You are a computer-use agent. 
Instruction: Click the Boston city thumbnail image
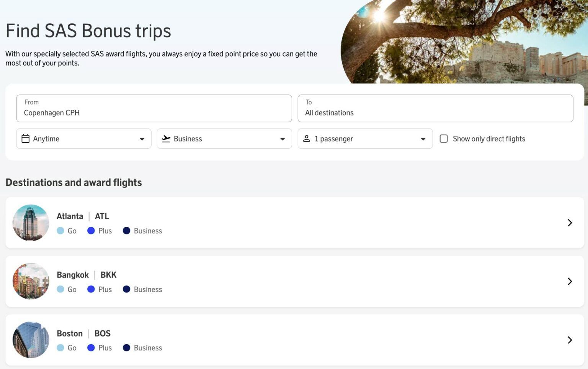[x=31, y=340]
